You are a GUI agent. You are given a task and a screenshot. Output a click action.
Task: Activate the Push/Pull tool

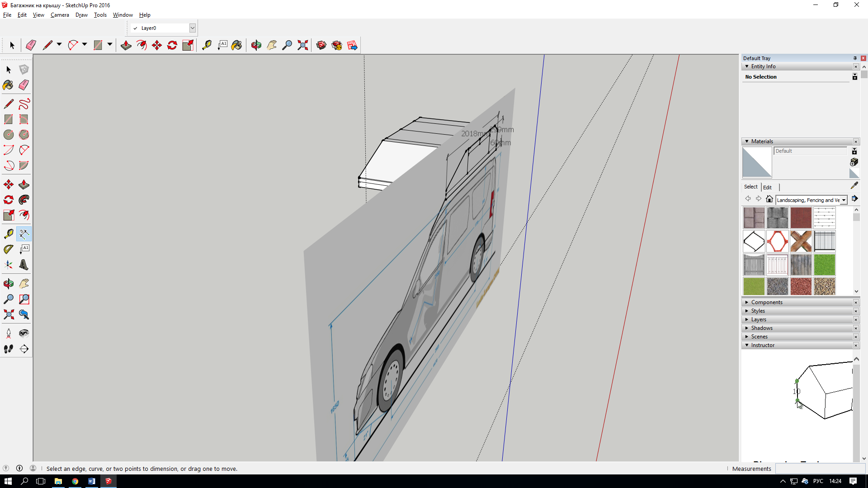(x=24, y=185)
